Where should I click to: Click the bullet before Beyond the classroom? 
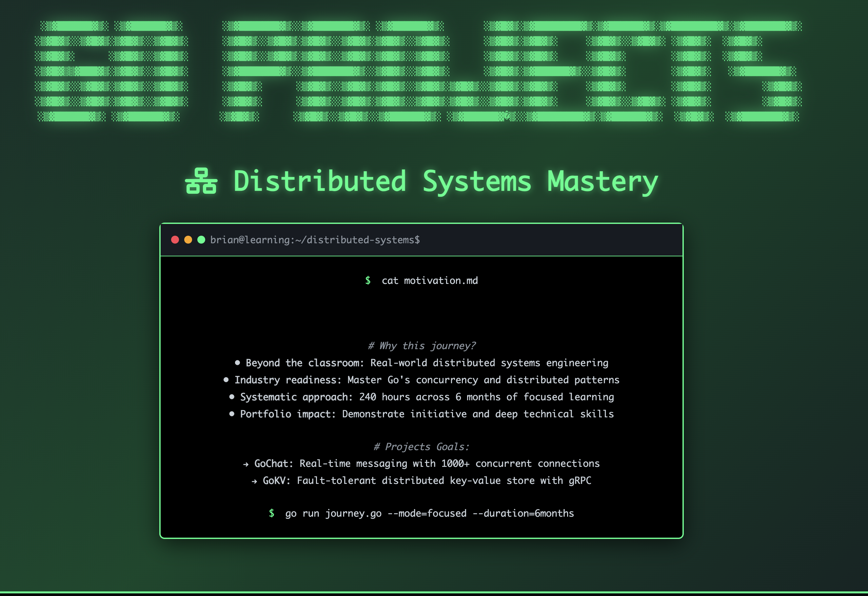click(x=237, y=363)
